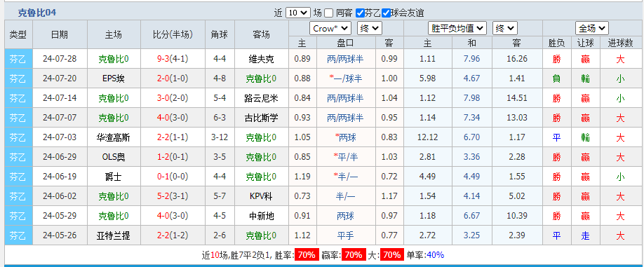The image size is (644, 267).
Task: Click home team OLS奥
Action: (114, 157)
